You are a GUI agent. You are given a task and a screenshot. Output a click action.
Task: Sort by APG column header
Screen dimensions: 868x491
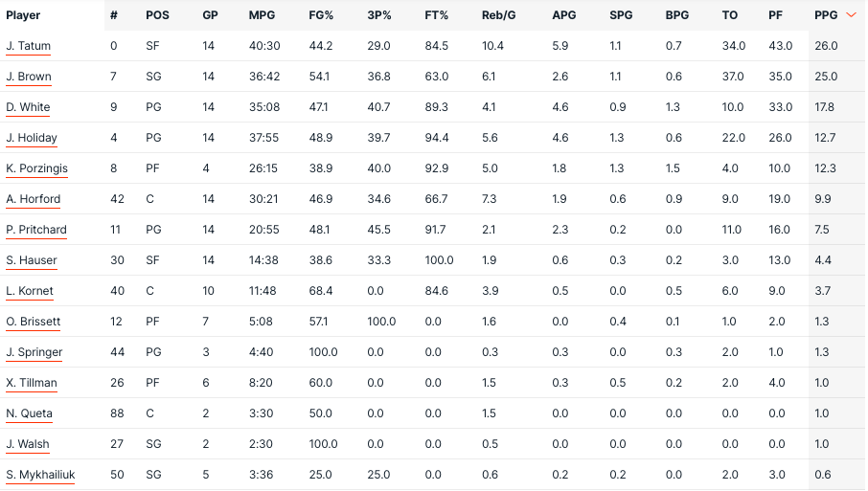pyautogui.click(x=564, y=15)
